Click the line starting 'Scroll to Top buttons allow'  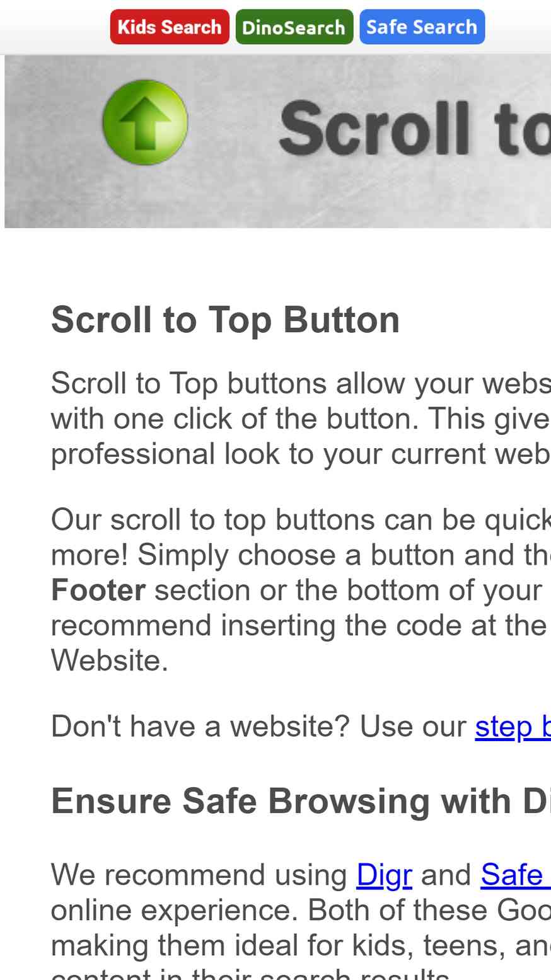301,383
